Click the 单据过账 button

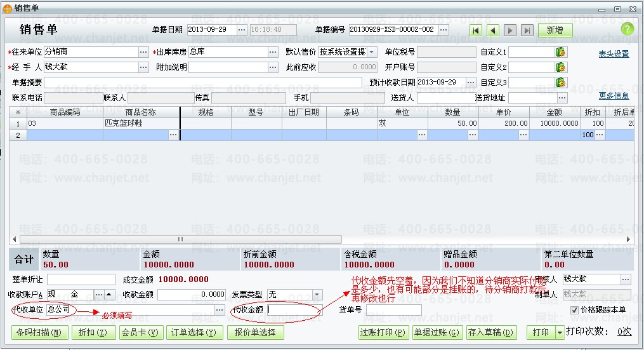pyautogui.click(x=437, y=332)
